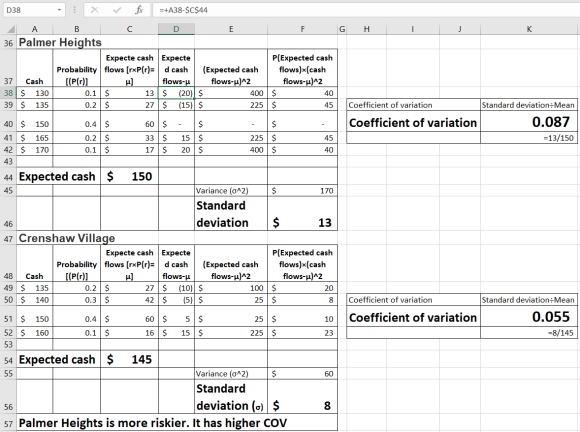Select probability 0.3 in row 50
Image resolution: width=580 pixels, height=432 pixels.
tap(77, 300)
